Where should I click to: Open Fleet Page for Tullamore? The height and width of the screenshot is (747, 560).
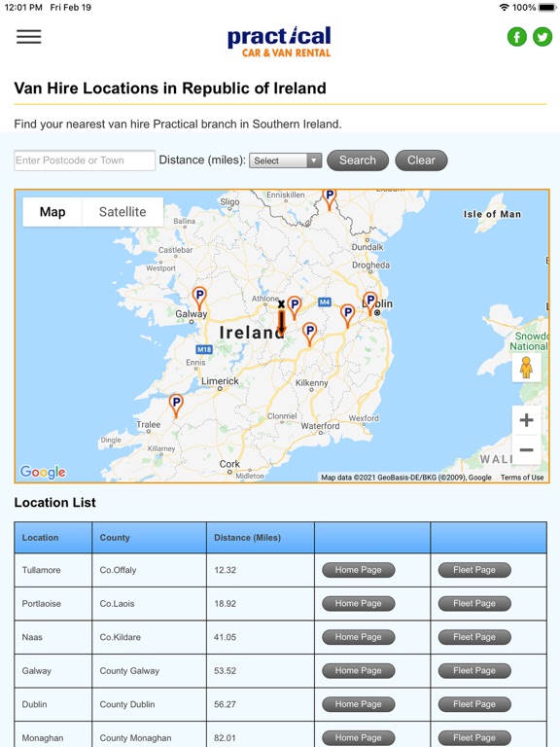[x=474, y=570]
